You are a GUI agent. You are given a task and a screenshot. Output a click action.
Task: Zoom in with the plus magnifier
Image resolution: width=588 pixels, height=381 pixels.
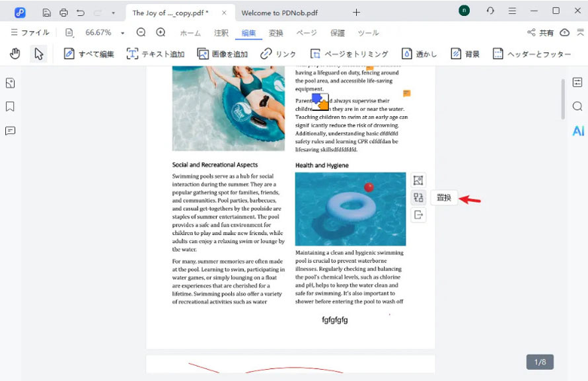point(161,32)
